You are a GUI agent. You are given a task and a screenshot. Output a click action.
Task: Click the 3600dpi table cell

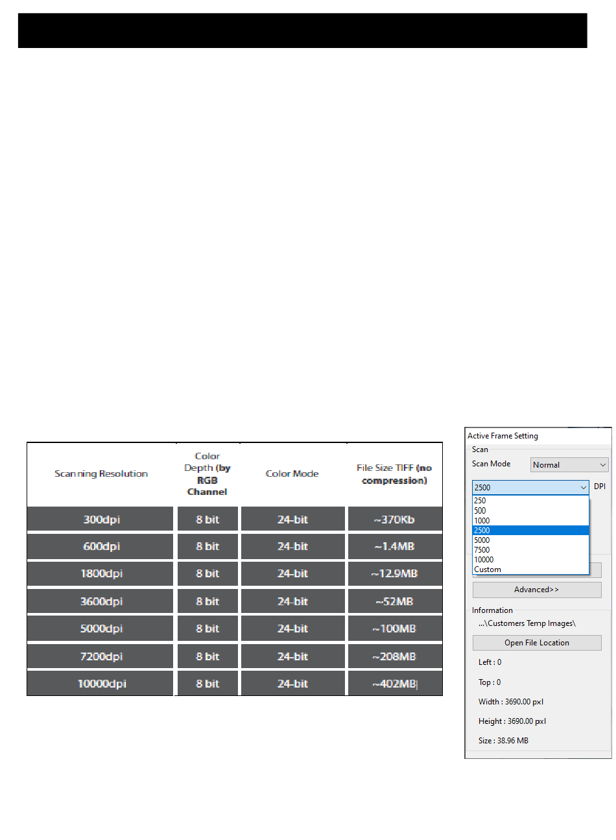coord(101,601)
